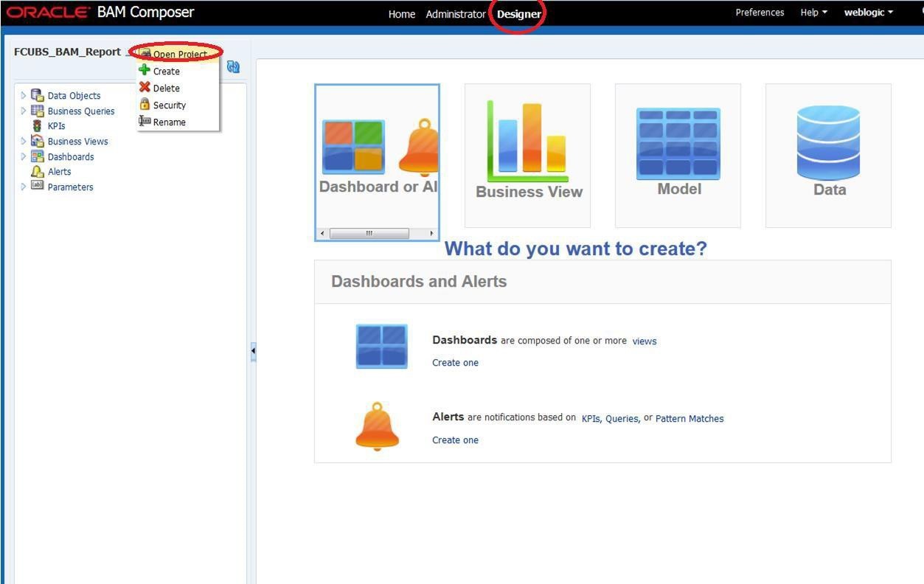Expand the Dashboards tree node
This screenshot has height=584, width=924.
tap(24, 156)
